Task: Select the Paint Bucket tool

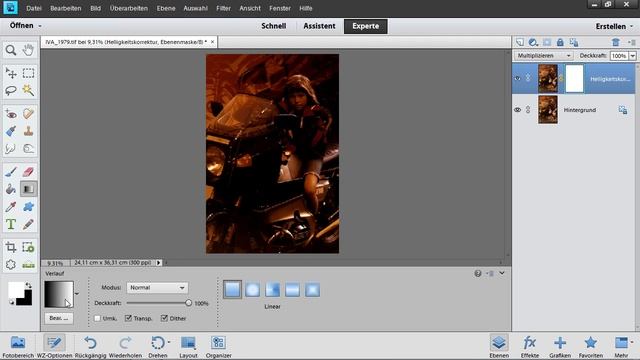Action: click(x=11, y=189)
